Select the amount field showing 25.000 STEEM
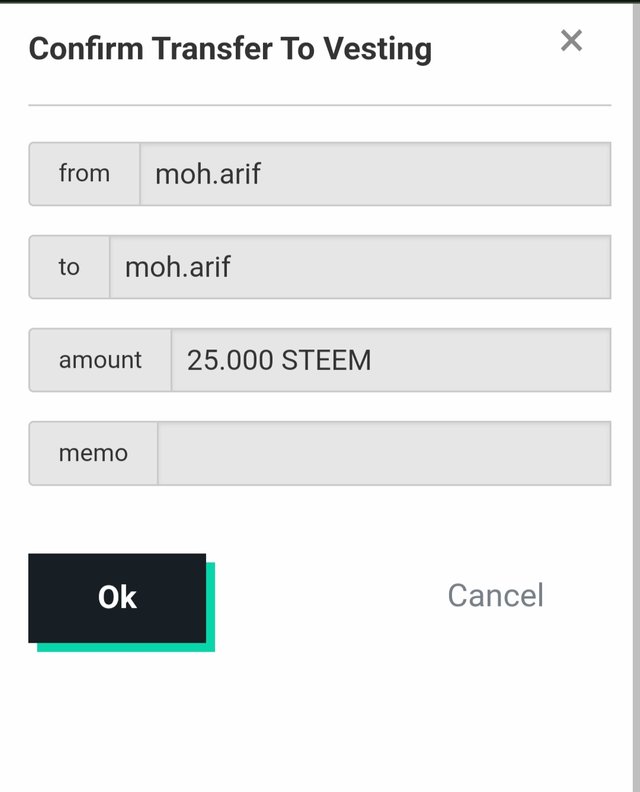Viewport: 640px width, 792px height. point(391,360)
